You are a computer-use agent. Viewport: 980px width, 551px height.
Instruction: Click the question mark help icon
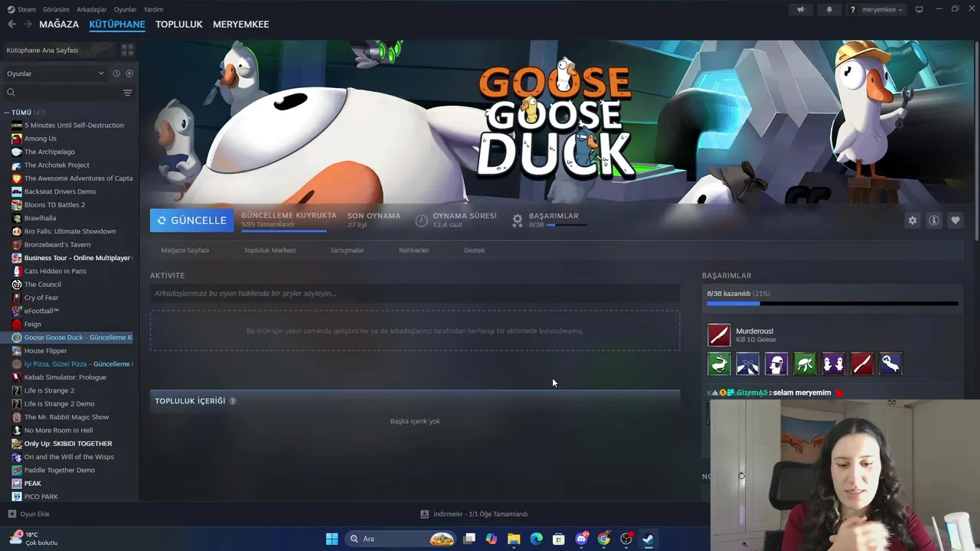(x=852, y=9)
